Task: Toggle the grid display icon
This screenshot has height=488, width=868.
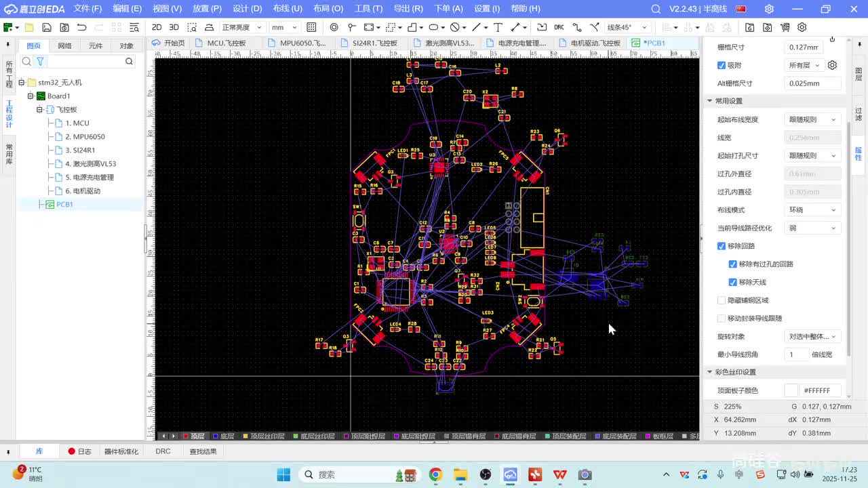Action: pyautogui.click(x=311, y=27)
